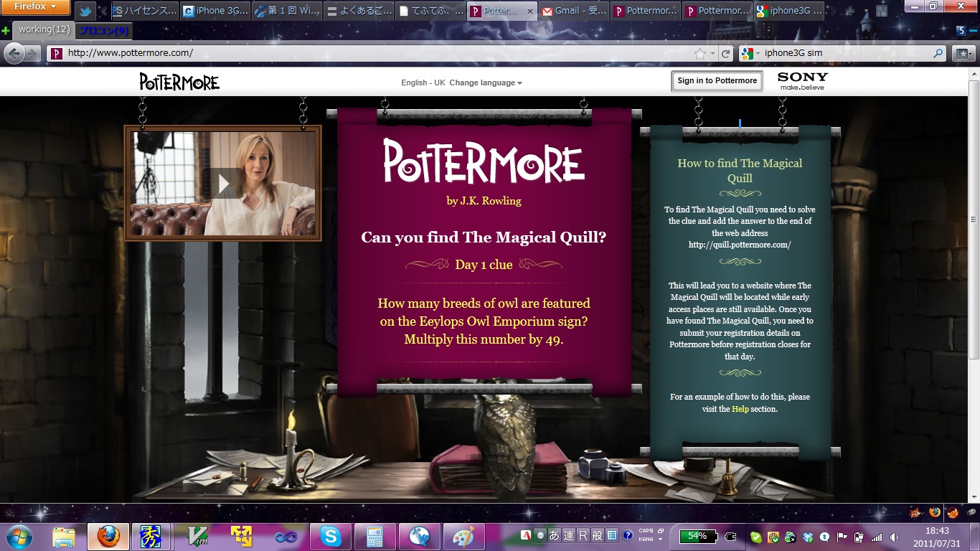The height and width of the screenshot is (551, 980).
Task: Launch Vim from the taskbar
Action: [197, 536]
